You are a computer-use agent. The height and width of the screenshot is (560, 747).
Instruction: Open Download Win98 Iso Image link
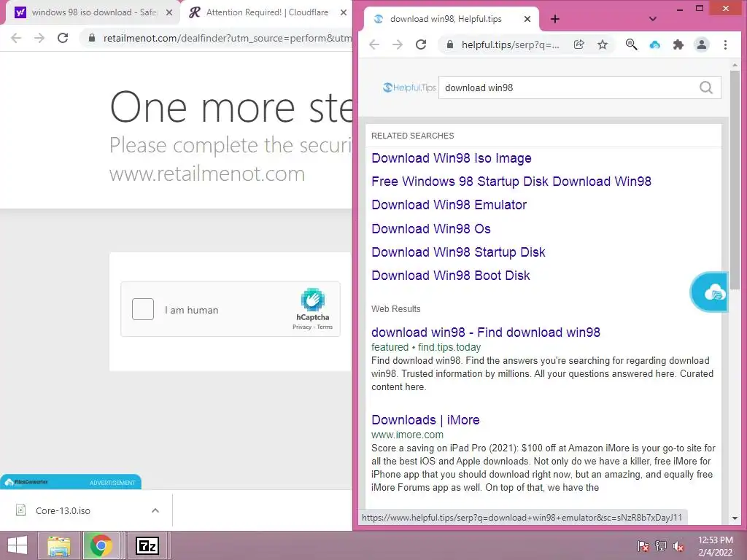click(x=451, y=158)
